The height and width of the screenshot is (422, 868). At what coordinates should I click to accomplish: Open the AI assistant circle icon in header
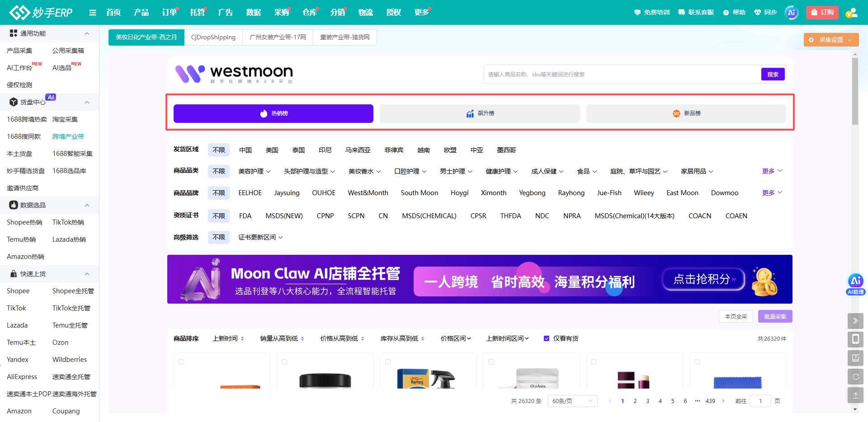[x=791, y=13]
